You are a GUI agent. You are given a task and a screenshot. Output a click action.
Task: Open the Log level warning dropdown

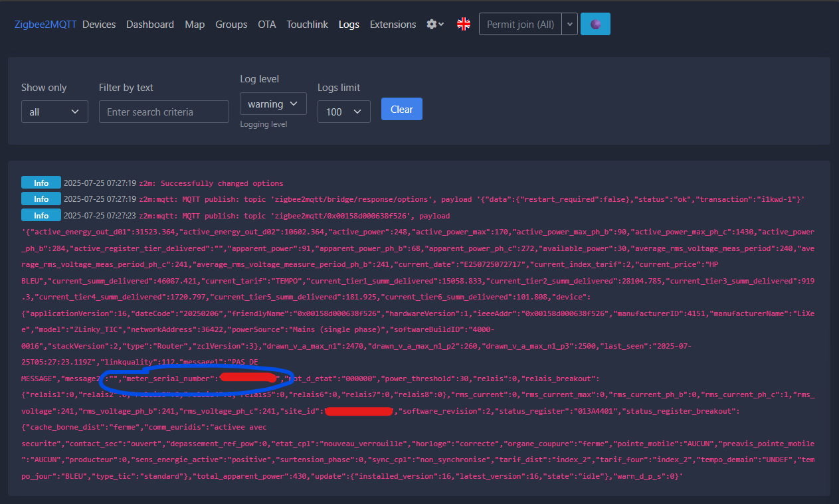click(x=273, y=104)
